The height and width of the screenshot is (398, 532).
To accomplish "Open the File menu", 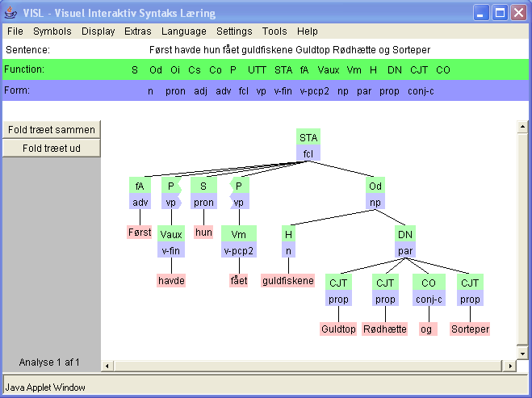I will coord(15,31).
